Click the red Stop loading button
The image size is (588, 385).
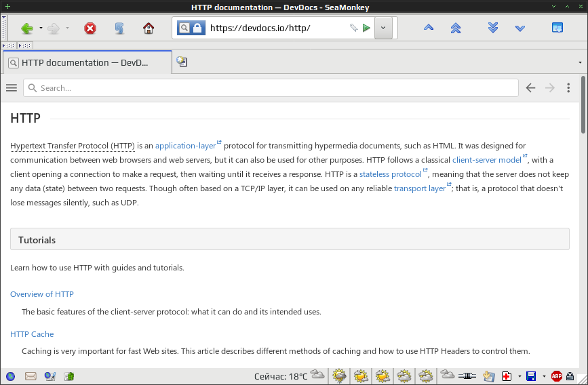[90, 28]
